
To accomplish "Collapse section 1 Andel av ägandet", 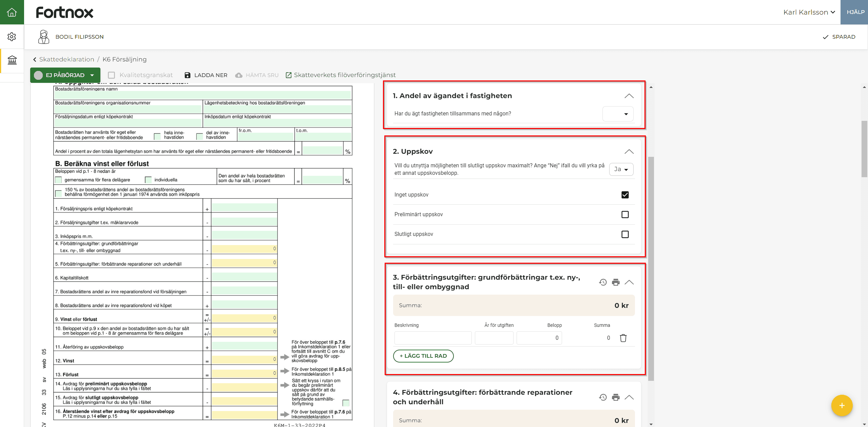I will click(629, 96).
